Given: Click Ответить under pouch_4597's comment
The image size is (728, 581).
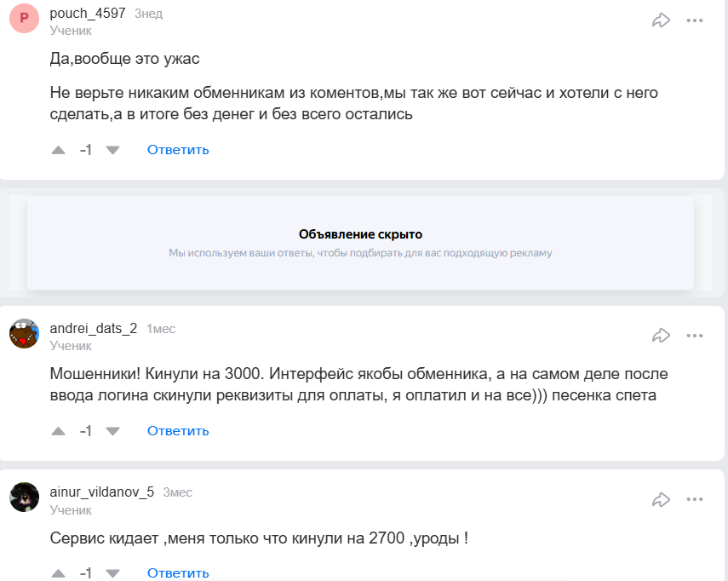Looking at the screenshot, I should [177, 149].
